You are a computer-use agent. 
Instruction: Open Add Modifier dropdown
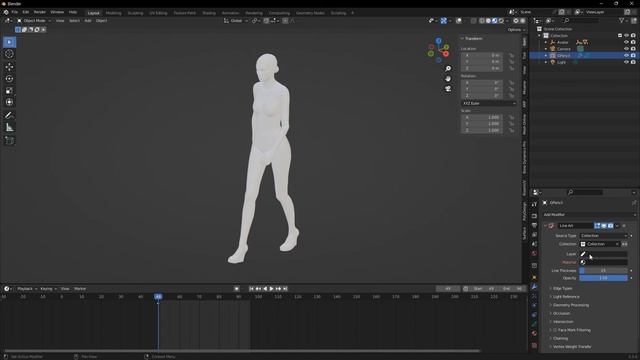pyautogui.click(x=589, y=214)
